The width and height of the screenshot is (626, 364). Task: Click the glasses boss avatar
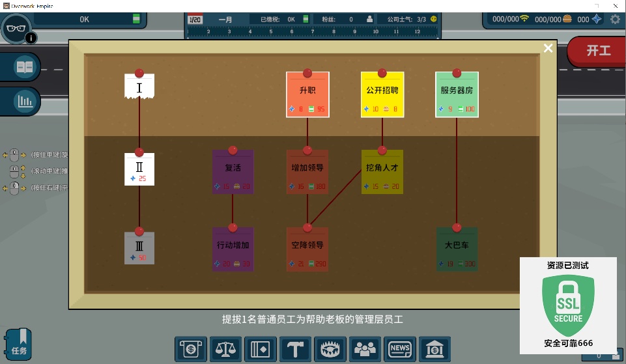pyautogui.click(x=16, y=29)
